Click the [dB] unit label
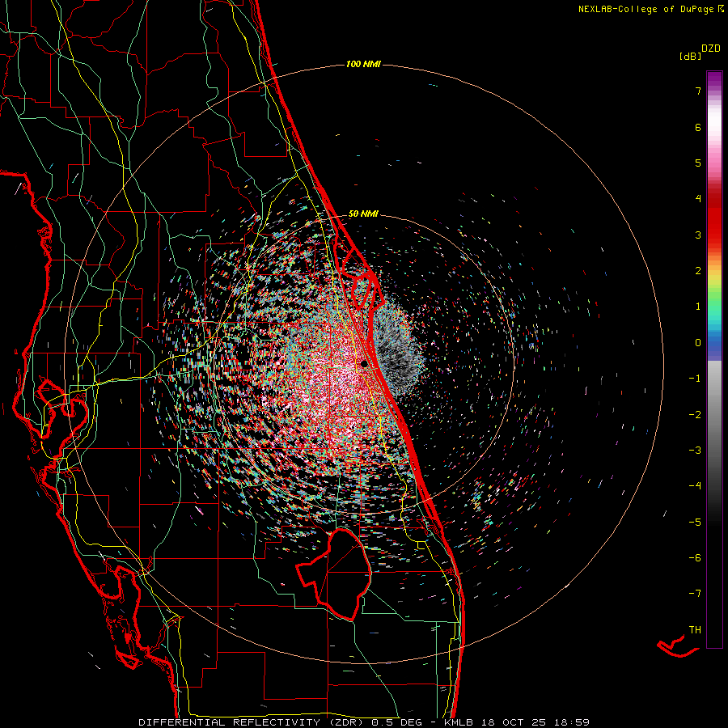The height and width of the screenshot is (728, 728). (x=691, y=57)
